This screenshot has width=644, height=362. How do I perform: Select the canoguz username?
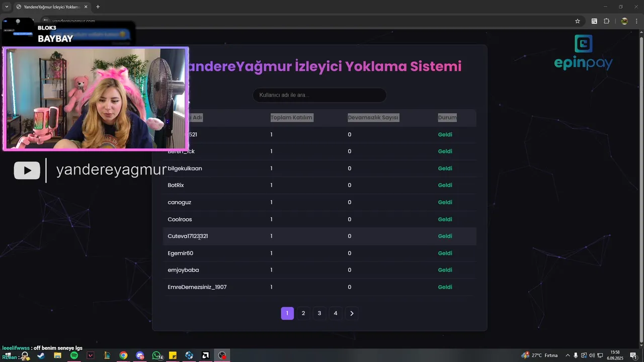(179, 202)
